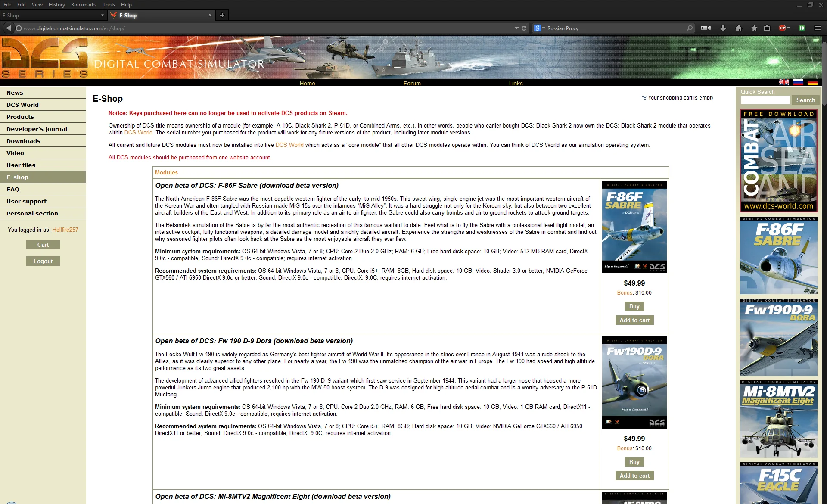Open the History menu

pos(56,5)
